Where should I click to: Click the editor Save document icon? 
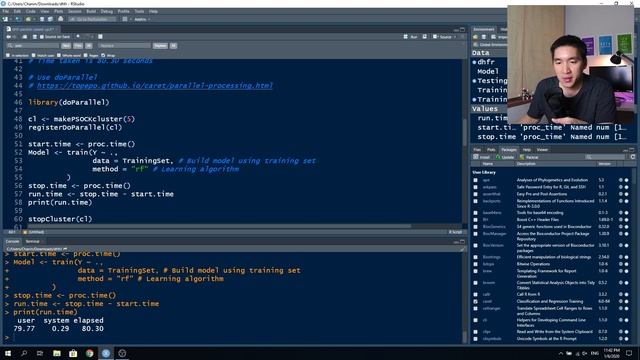(x=35, y=37)
